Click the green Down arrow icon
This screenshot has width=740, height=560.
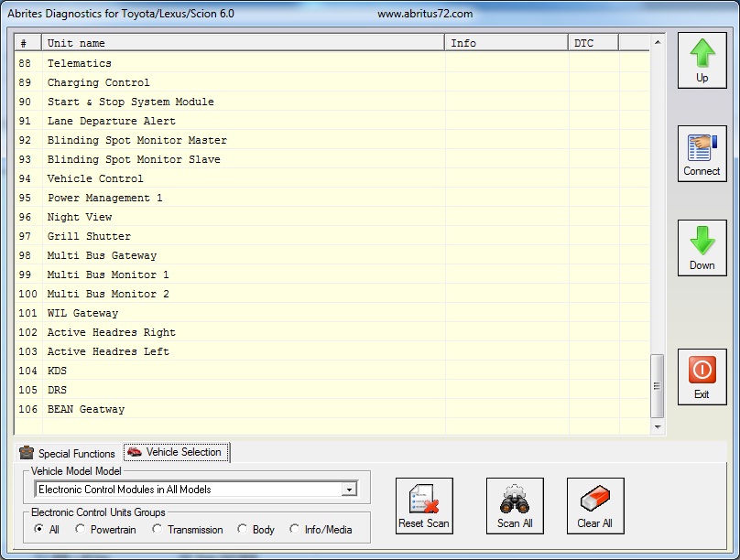pyautogui.click(x=702, y=241)
